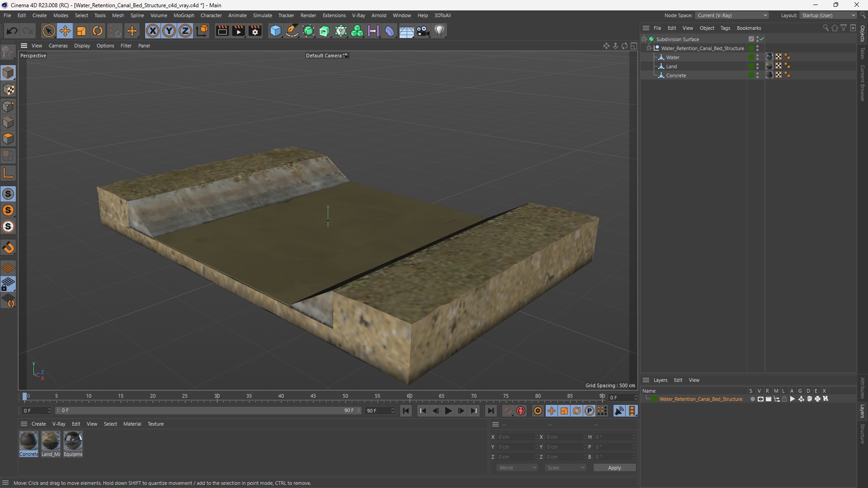
Task: Open the World coordinate dropdown
Action: pos(517,468)
